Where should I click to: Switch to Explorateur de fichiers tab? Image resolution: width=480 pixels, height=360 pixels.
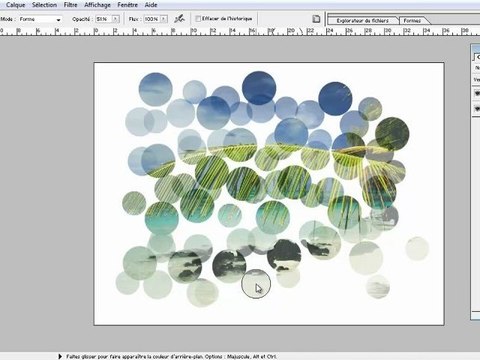362,21
